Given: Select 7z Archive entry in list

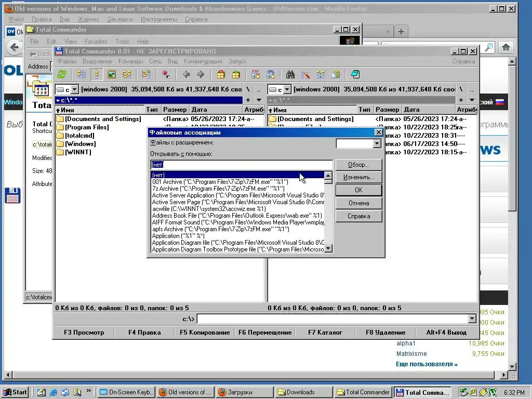Looking at the screenshot, I should click(x=237, y=189).
